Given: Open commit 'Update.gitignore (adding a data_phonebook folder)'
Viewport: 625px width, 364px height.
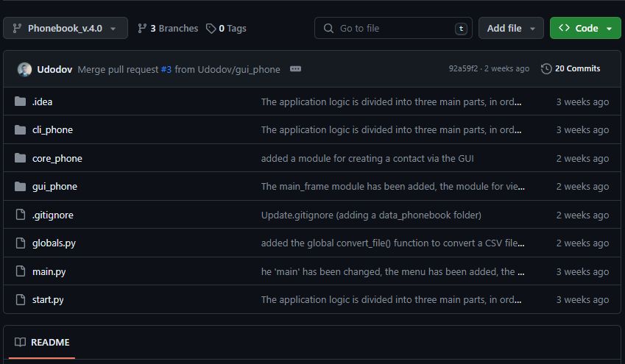Looking at the screenshot, I should coord(371,215).
